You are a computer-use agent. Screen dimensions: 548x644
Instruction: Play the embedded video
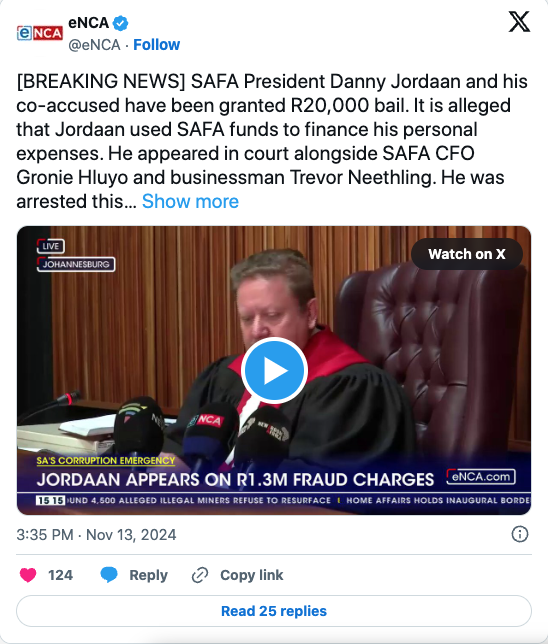(x=274, y=370)
